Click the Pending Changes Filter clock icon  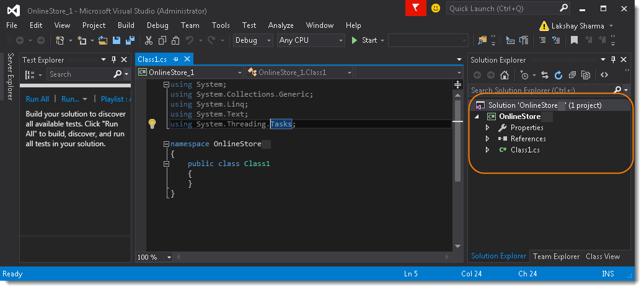tap(524, 75)
